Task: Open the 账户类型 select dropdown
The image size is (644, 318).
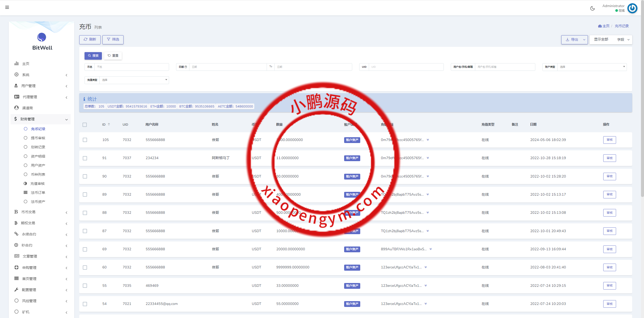Action: click(592, 67)
